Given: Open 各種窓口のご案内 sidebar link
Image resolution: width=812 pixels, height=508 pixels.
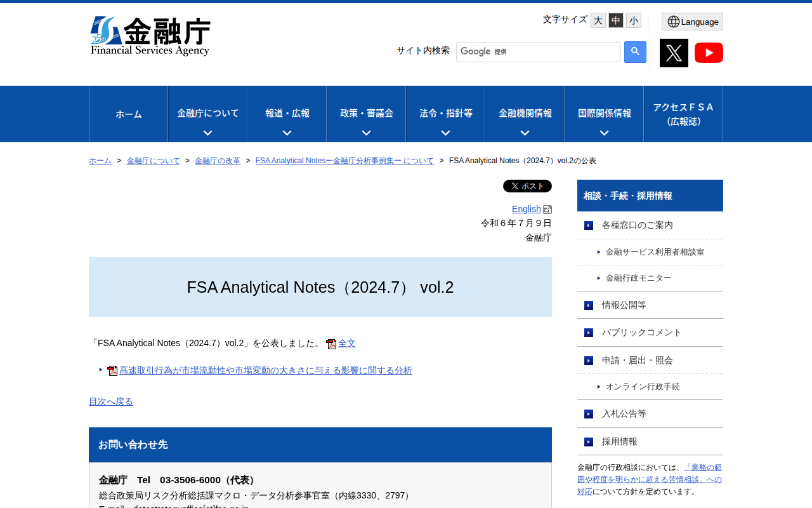Looking at the screenshot, I should point(638,225).
